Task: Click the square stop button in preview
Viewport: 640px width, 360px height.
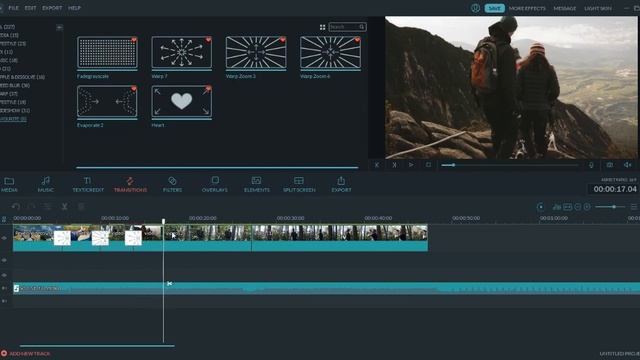Action: [x=428, y=165]
